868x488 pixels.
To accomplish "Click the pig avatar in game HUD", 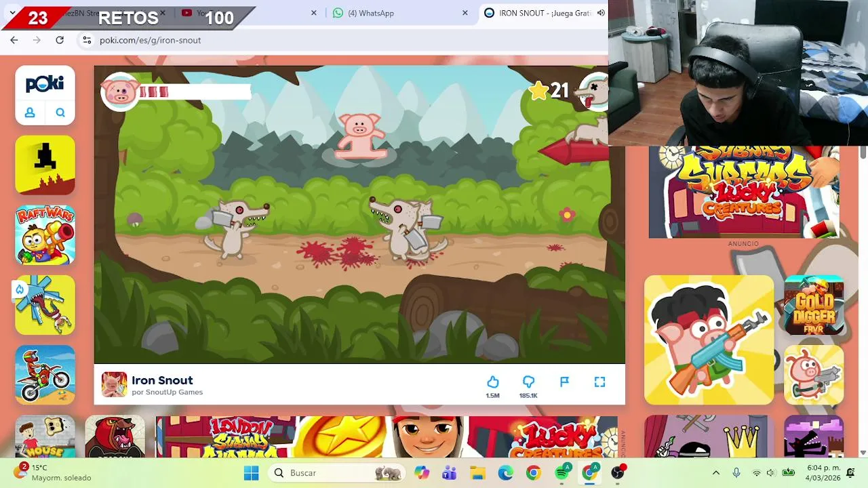I will coord(119,91).
